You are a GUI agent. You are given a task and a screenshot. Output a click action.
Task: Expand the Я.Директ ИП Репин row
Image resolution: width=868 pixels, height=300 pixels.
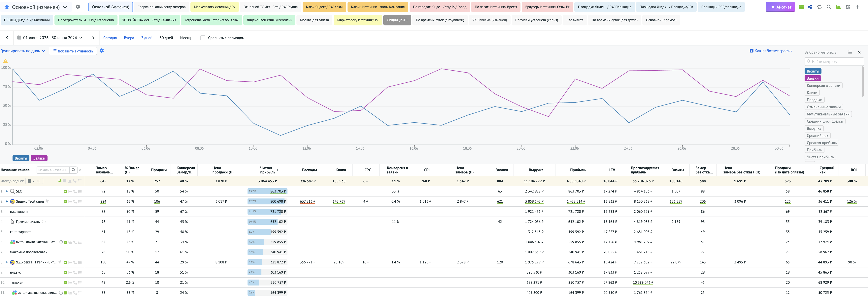click(x=7, y=262)
